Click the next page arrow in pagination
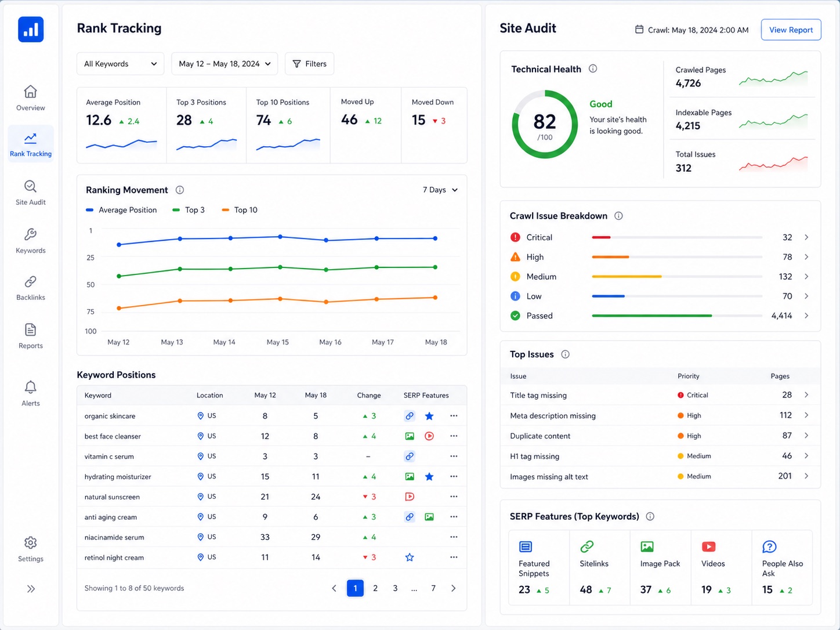840x630 pixels. [453, 588]
